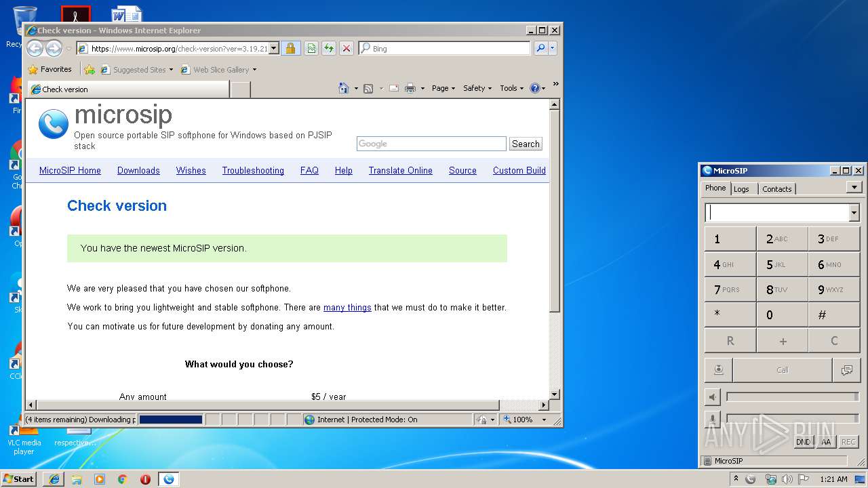Launch Internet Explorer from taskbar
The image size is (868, 488).
[54, 479]
